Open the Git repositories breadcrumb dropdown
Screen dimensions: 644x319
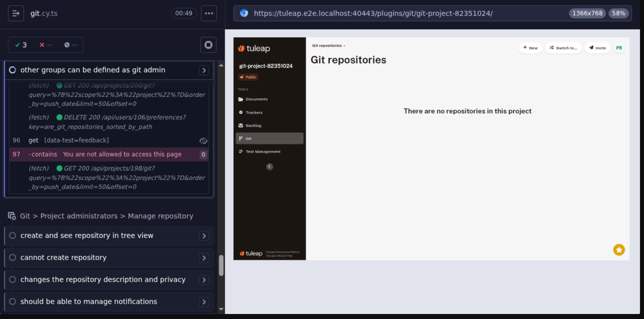click(x=329, y=46)
